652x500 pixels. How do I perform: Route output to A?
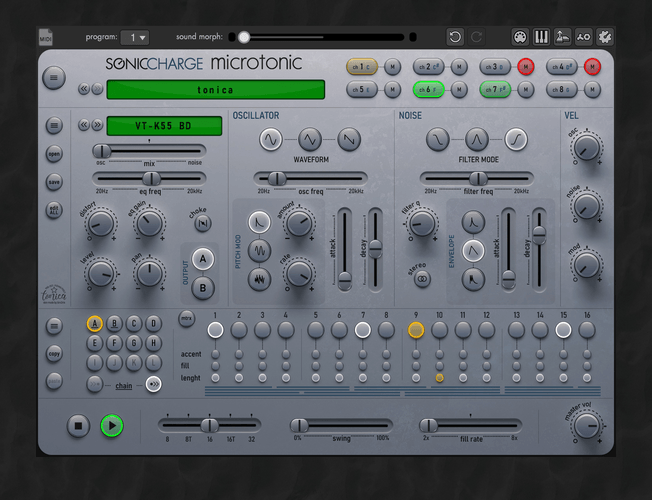[x=203, y=259]
